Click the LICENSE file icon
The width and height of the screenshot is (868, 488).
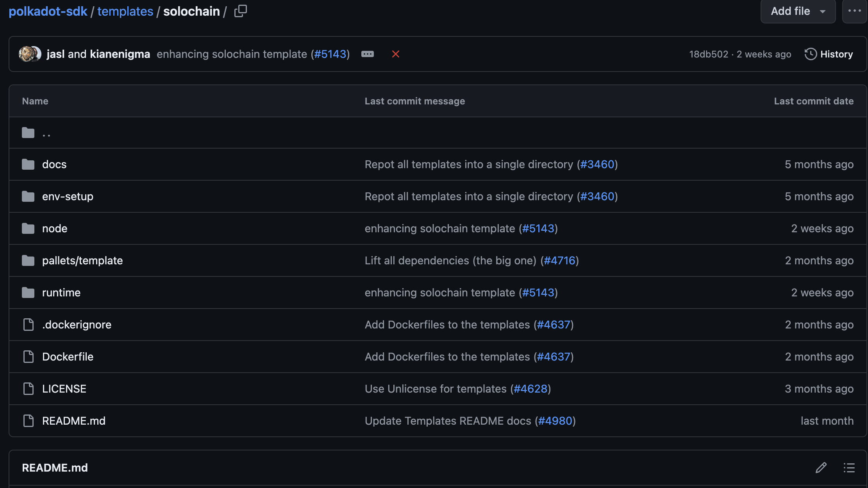(28, 389)
